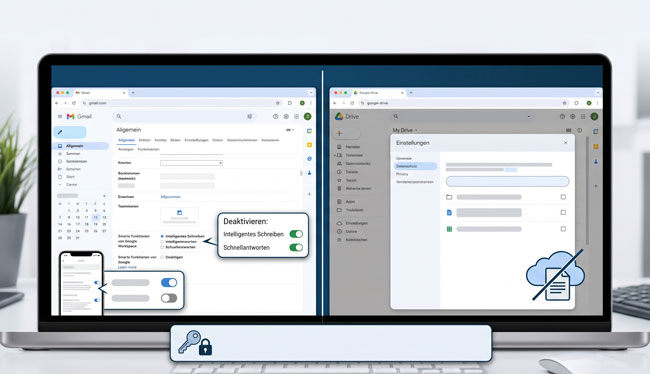Click the colorful plus New button in Drive
Screen dimensions: 650x374
pos(340,133)
